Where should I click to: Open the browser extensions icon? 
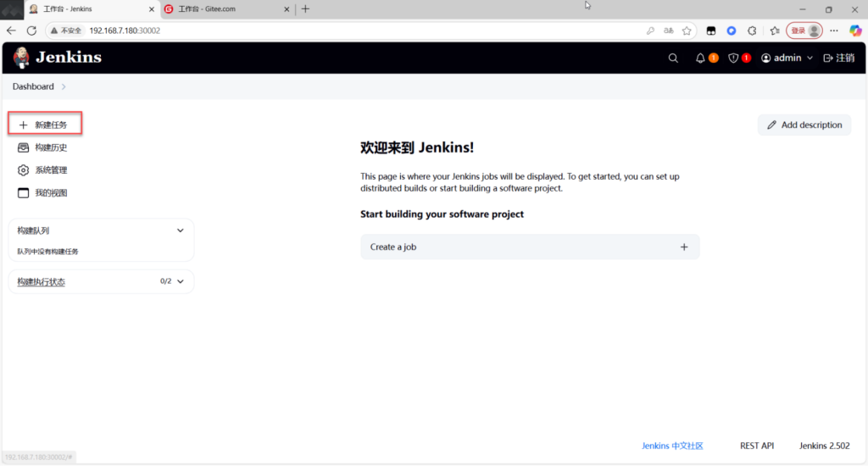[752, 31]
